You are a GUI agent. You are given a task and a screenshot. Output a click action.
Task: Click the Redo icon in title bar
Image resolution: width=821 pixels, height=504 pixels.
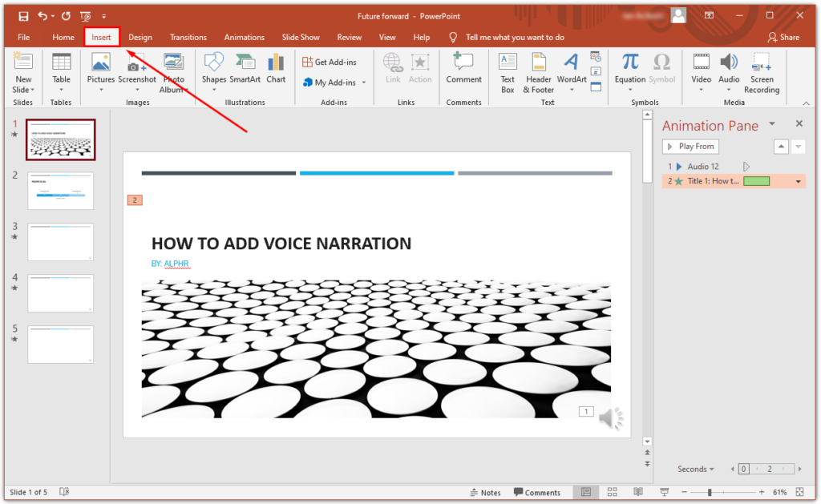click(x=66, y=16)
